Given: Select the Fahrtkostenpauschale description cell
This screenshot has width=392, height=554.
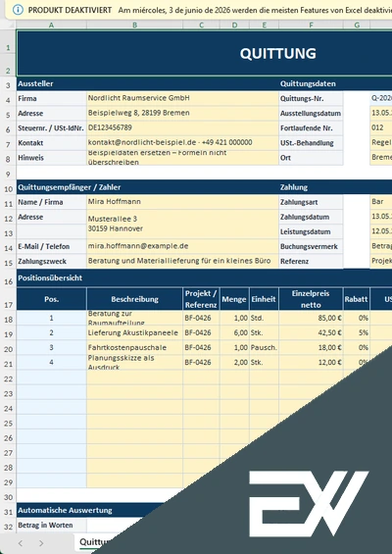Looking at the screenshot, I should click(x=134, y=348).
